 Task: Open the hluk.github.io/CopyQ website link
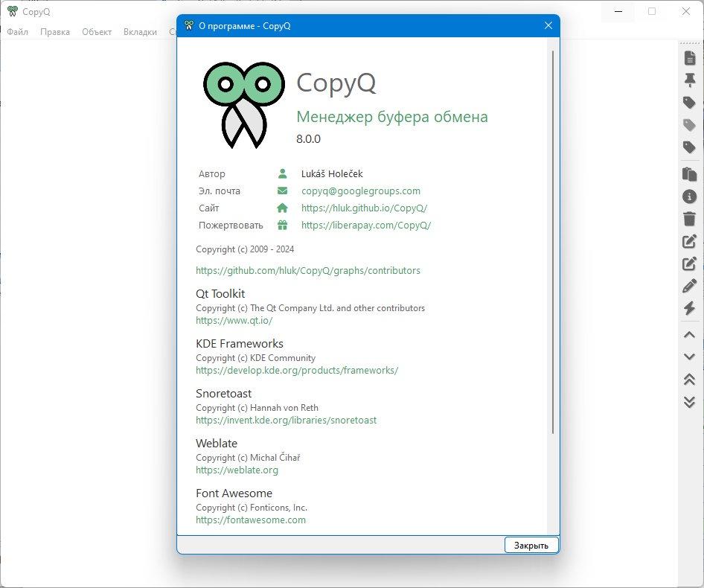(364, 208)
